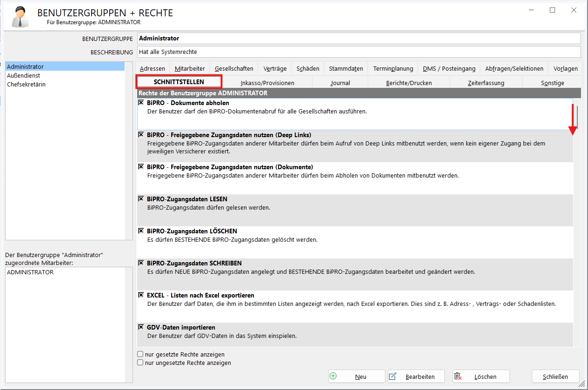Image resolution: width=588 pixels, height=390 pixels.
Task: Select the Zeiterfassung tab
Action: pos(486,83)
